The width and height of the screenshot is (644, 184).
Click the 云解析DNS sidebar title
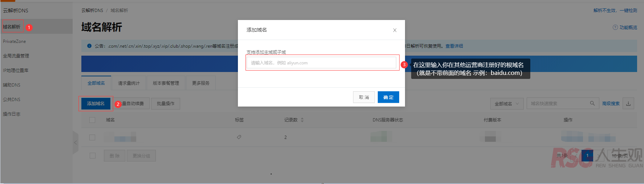coord(16,11)
